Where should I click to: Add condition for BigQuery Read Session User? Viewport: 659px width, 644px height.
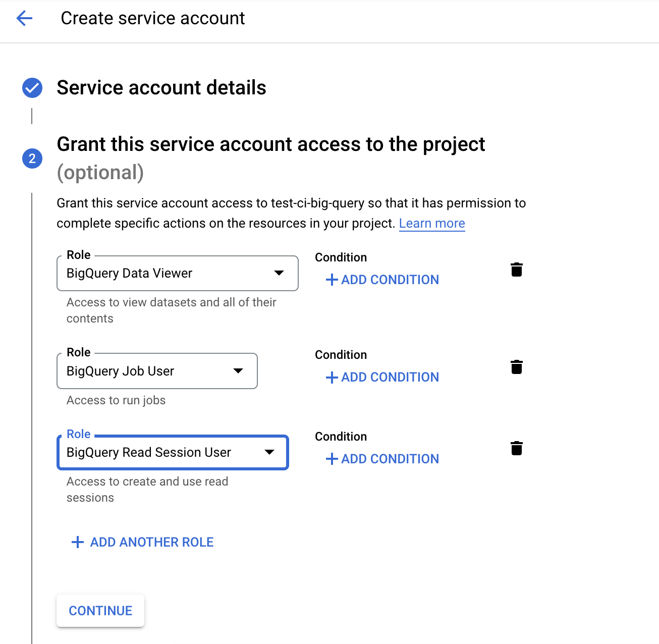click(382, 459)
